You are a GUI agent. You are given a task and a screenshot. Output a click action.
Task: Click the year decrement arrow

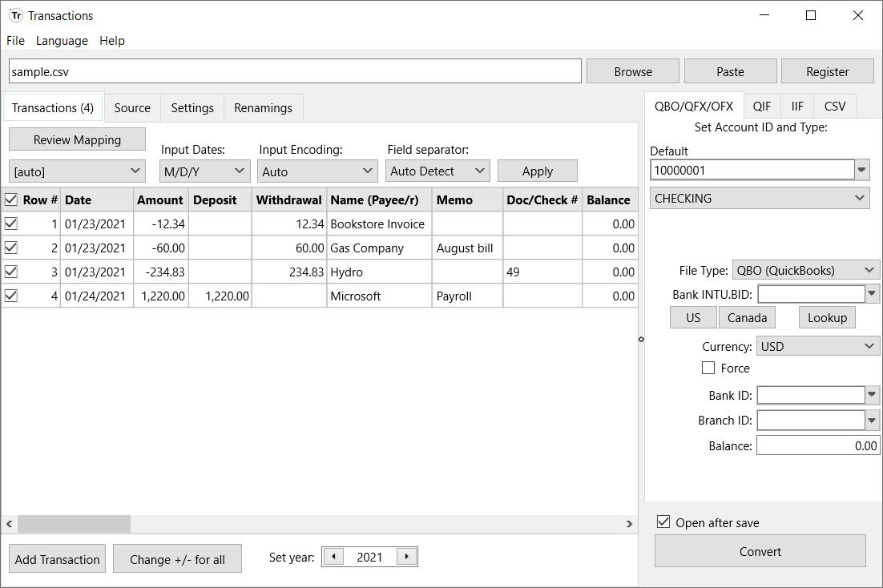point(333,557)
